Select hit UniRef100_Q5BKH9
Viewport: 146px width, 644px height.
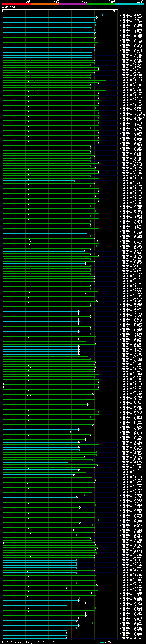point(131,108)
